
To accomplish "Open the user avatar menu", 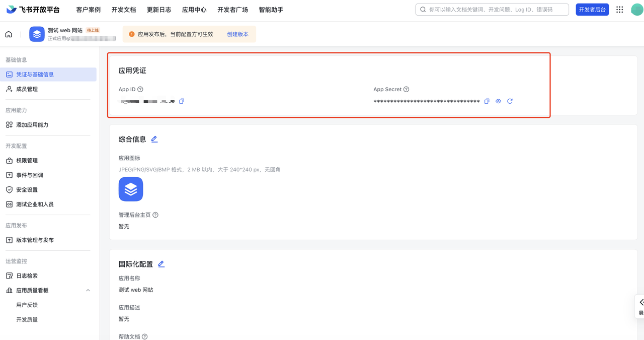I will [x=637, y=10].
